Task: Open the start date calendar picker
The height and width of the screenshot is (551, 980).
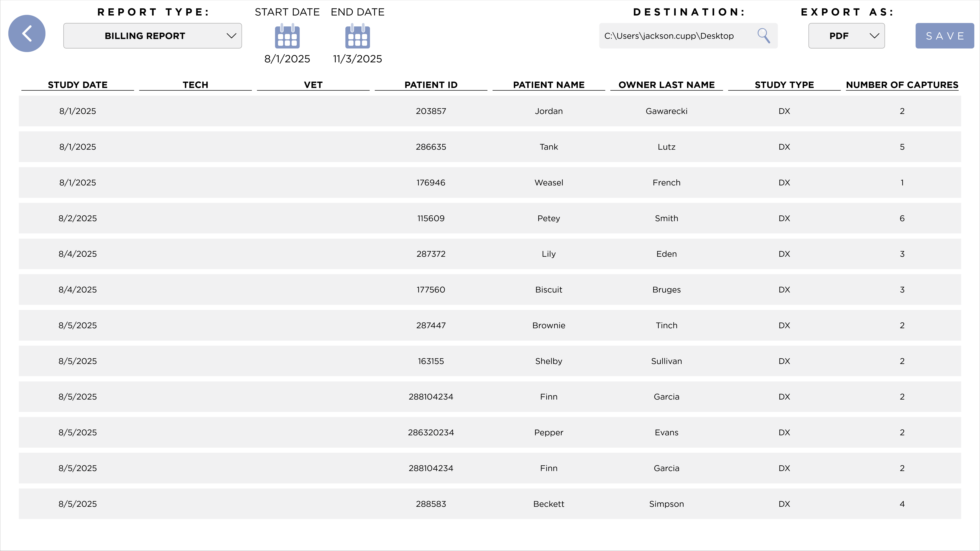Action: 287,36
